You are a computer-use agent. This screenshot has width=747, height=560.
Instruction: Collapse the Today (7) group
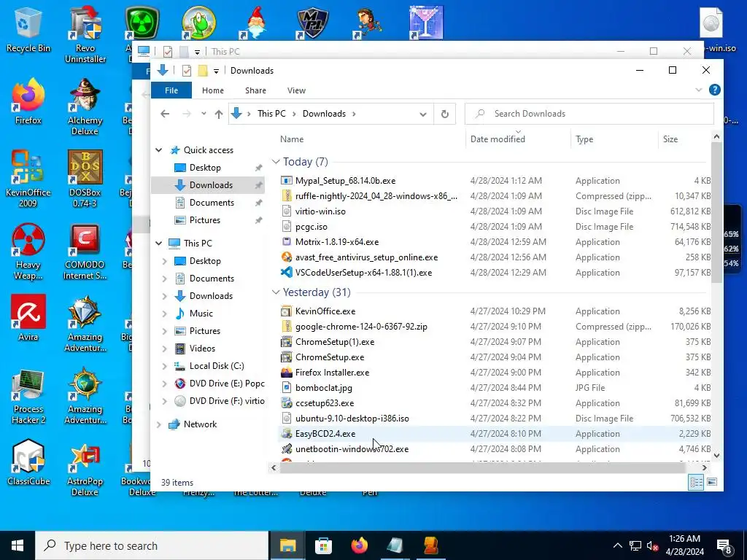(276, 162)
